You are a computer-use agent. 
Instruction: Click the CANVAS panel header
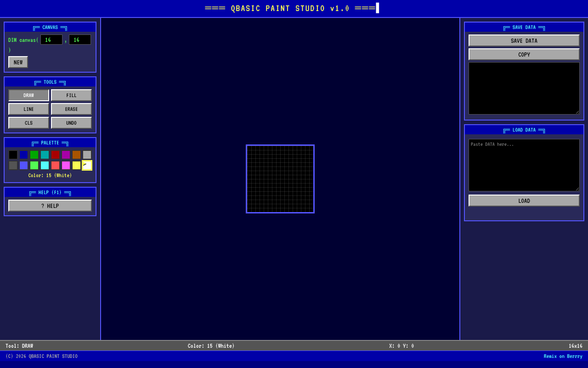(50, 28)
